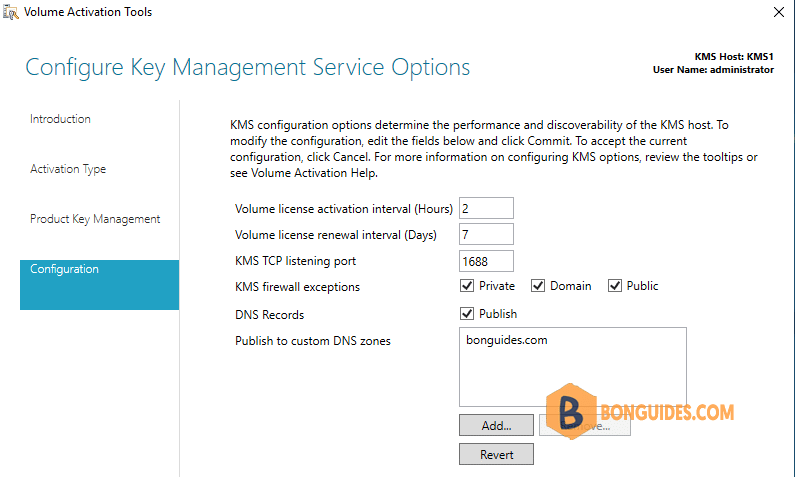The image size is (795, 477).
Task: Click Add... to add DNS zone
Action: (496, 425)
